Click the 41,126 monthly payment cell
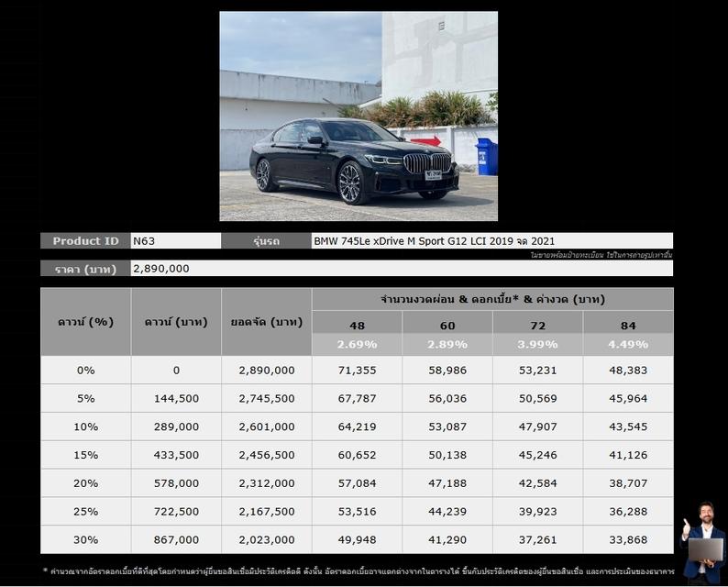Screen dimensions: 728x587 628,455
